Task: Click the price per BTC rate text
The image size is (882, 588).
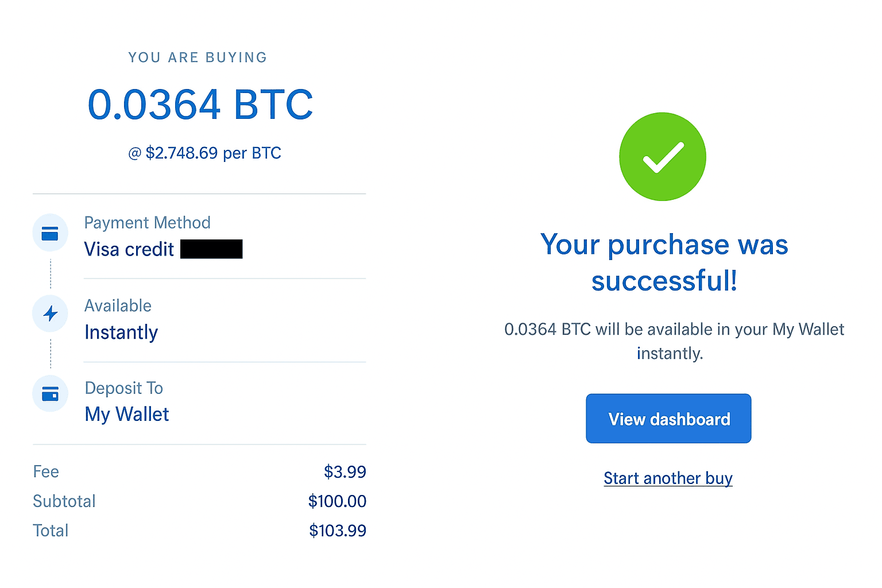Action: click(205, 153)
